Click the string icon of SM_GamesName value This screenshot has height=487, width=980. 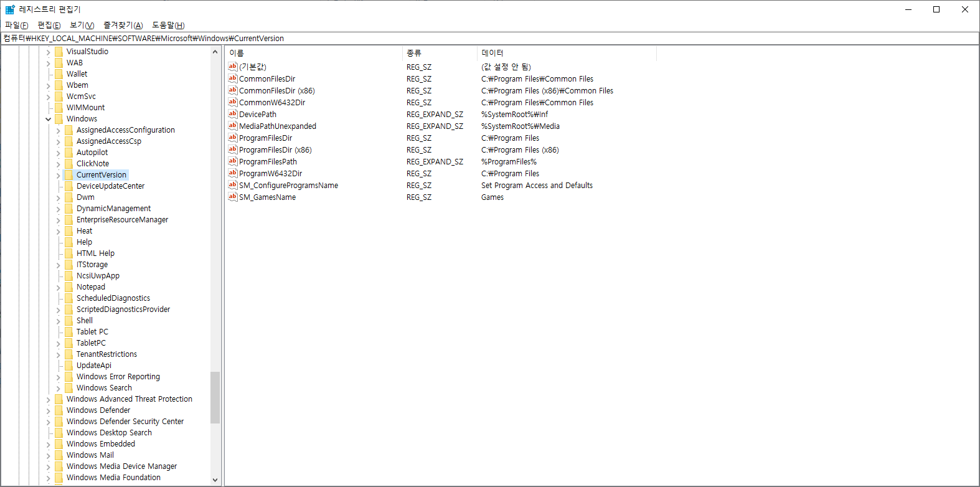pyautogui.click(x=233, y=197)
